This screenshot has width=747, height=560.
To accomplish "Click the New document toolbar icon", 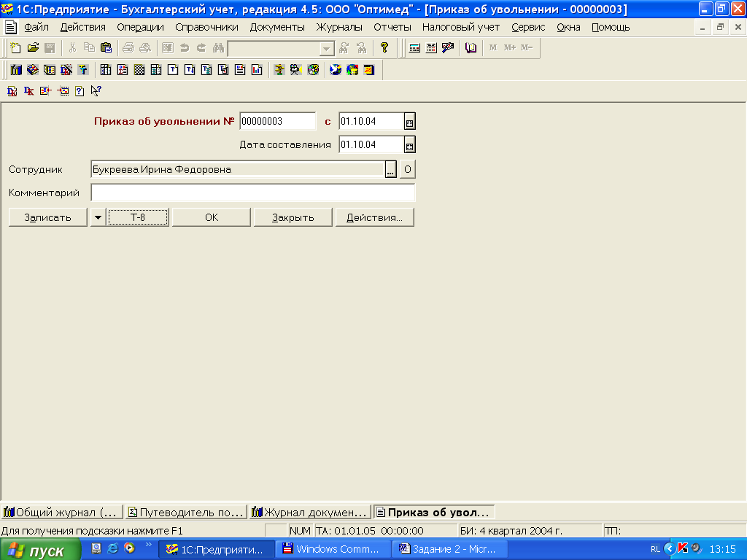I will [x=15, y=47].
